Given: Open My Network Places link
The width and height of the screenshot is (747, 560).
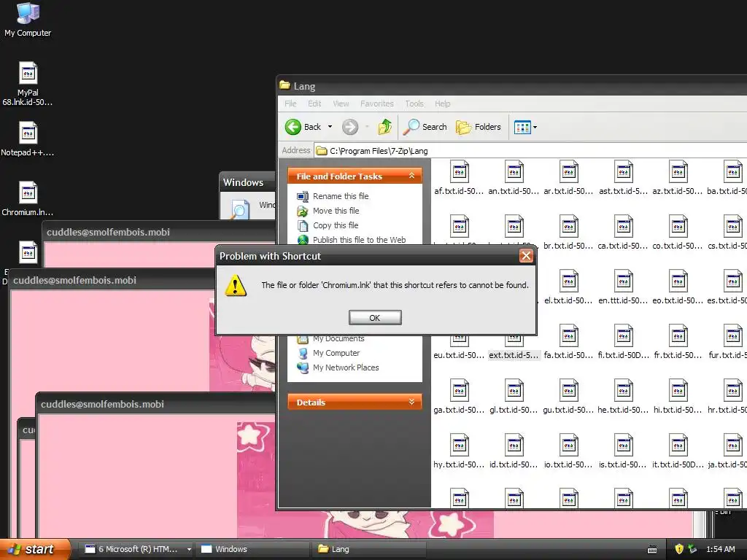Looking at the screenshot, I should pyautogui.click(x=346, y=367).
